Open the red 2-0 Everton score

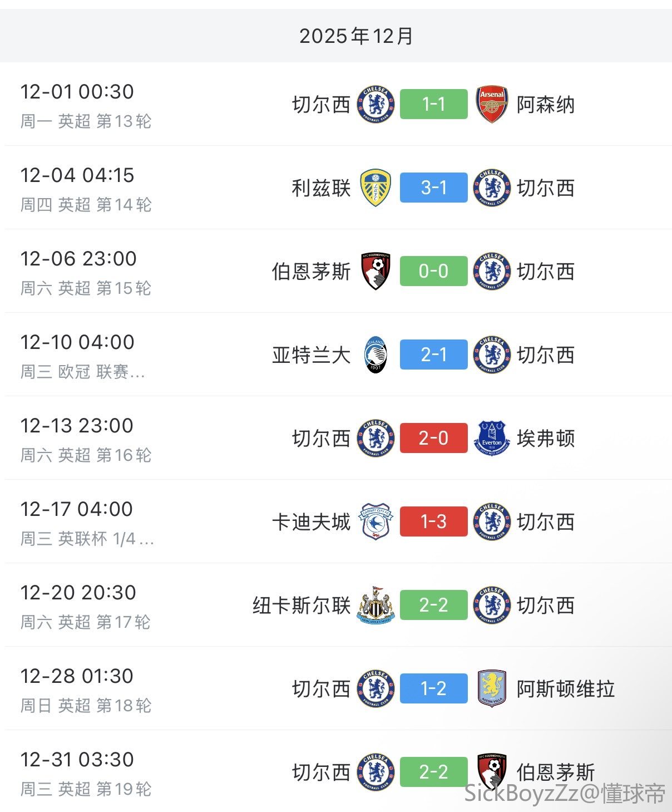(433, 438)
